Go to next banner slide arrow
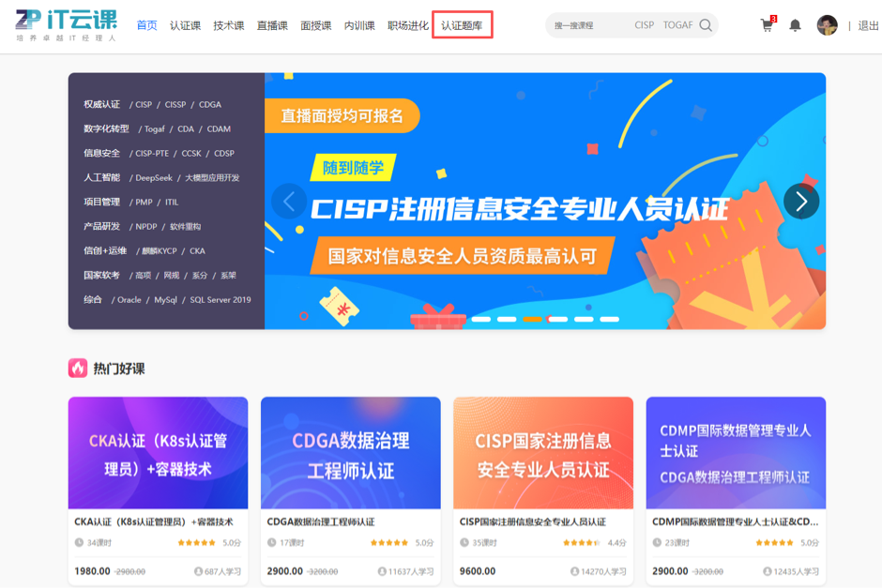Image resolution: width=882 pixels, height=588 pixels. click(801, 202)
